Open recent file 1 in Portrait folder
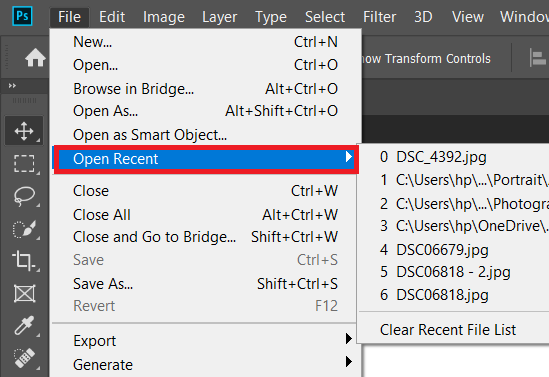 [x=454, y=180]
